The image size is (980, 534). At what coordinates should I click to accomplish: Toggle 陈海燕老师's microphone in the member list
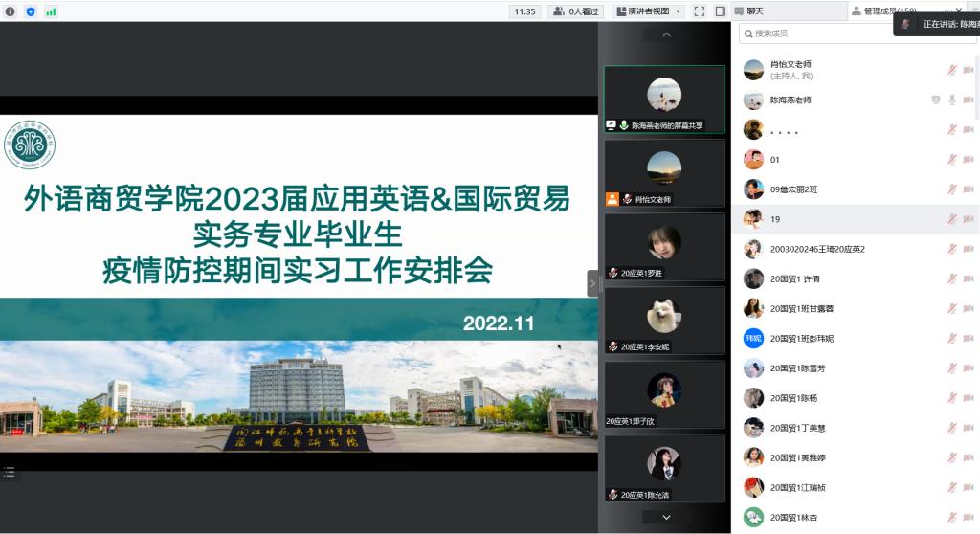pyautogui.click(x=952, y=100)
